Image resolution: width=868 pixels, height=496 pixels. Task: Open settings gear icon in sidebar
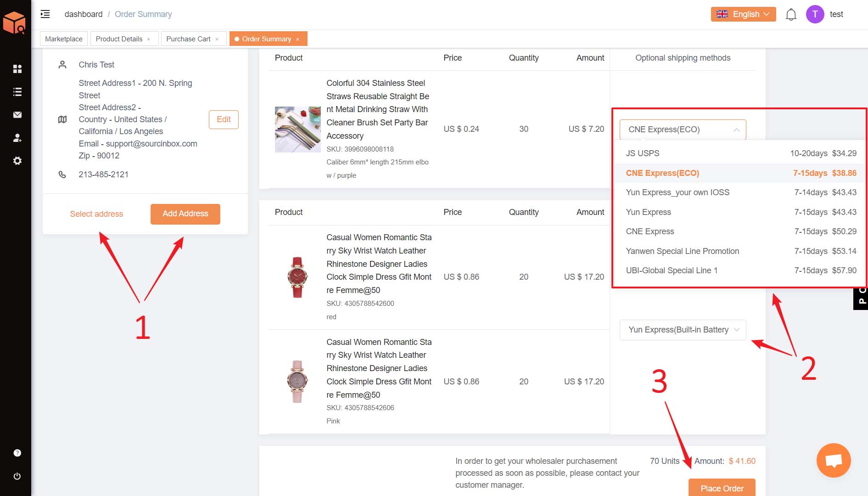17,161
